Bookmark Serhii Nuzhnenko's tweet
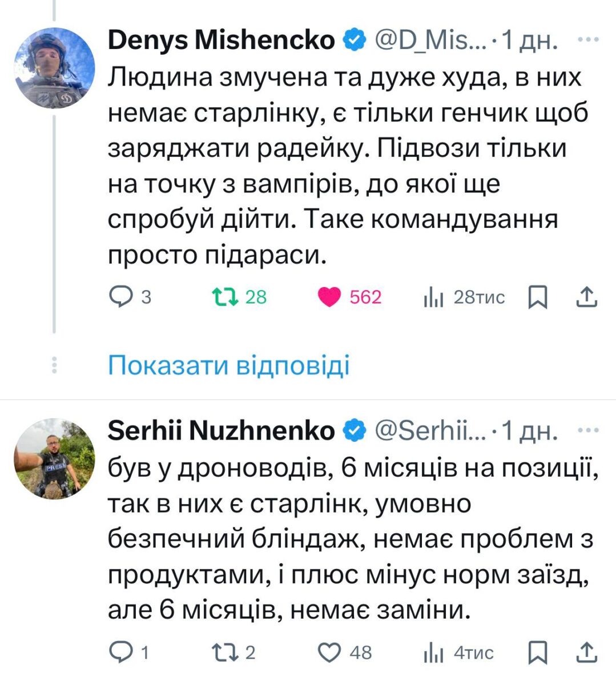 (x=537, y=652)
